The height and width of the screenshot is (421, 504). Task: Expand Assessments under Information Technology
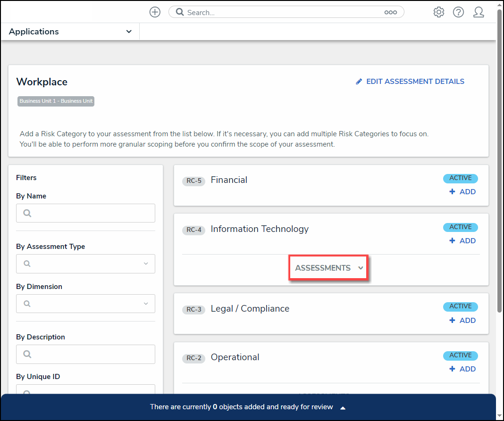[x=328, y=268]
